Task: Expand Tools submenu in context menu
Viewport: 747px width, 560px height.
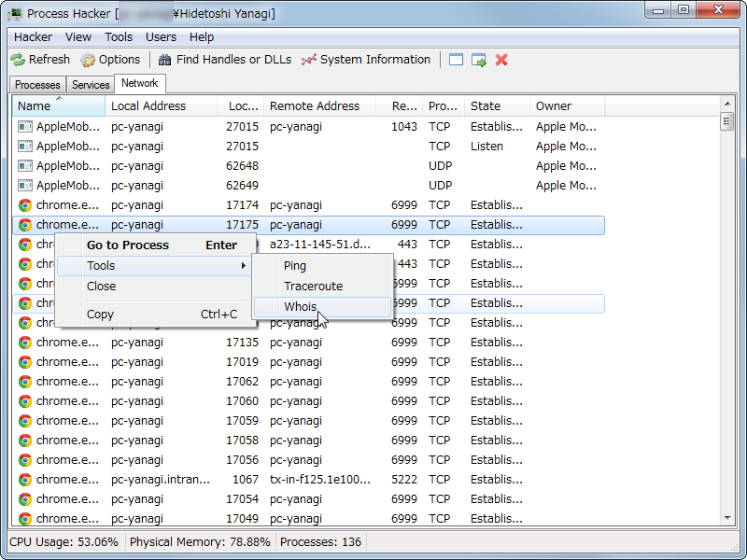Action: click(155, 266)
